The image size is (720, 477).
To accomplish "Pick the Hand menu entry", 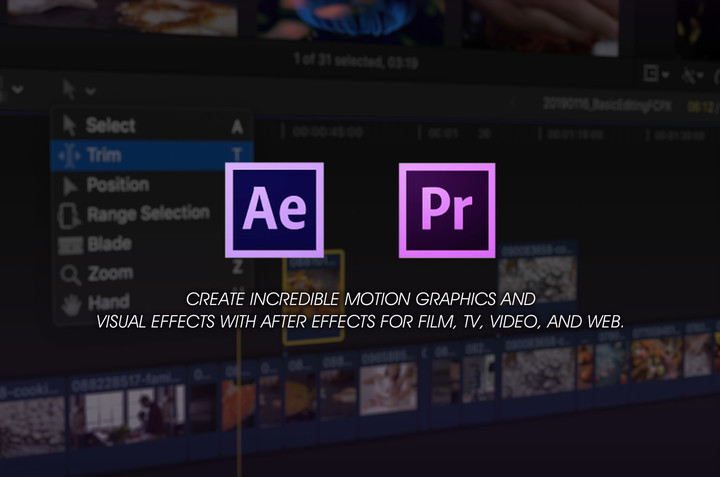I will point(107,301).
